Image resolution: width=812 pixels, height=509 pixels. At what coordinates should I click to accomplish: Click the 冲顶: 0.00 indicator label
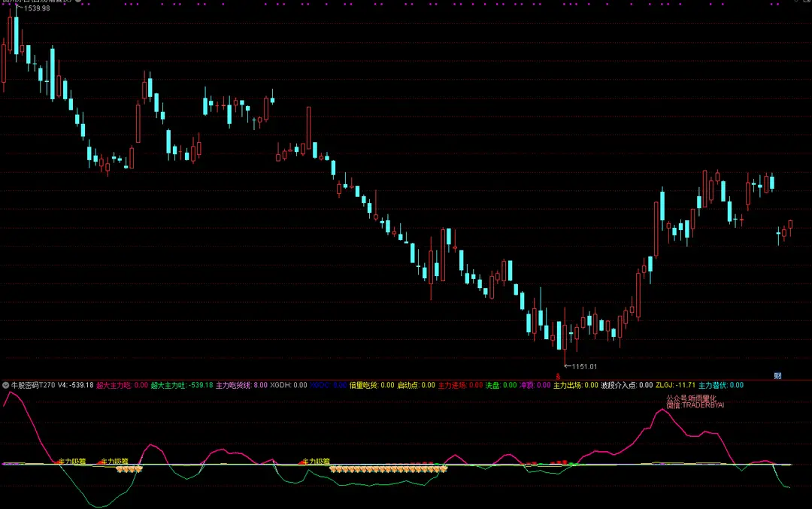point(535,385)
